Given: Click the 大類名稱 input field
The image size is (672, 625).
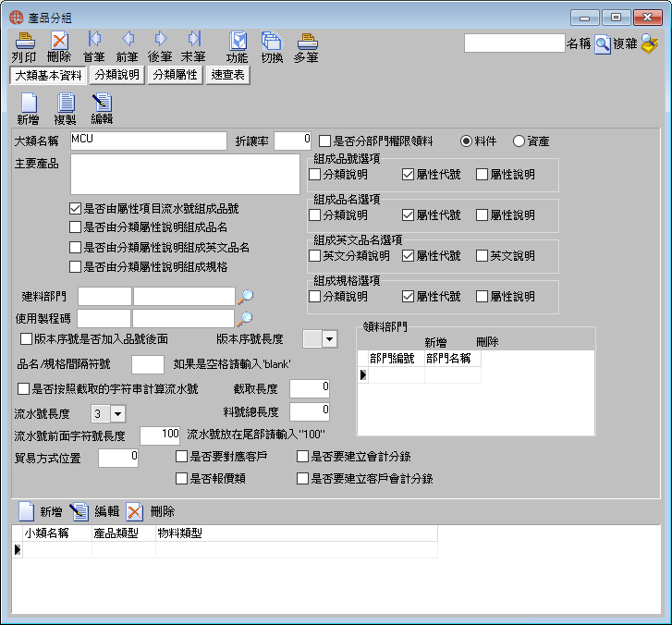Looking at the screenshot, I should [148, 141].
